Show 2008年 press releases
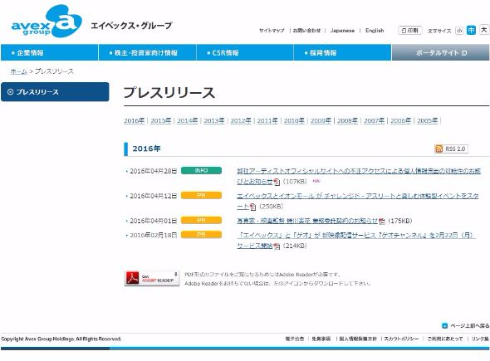This screenshot has height=361, width=490. 347,121
